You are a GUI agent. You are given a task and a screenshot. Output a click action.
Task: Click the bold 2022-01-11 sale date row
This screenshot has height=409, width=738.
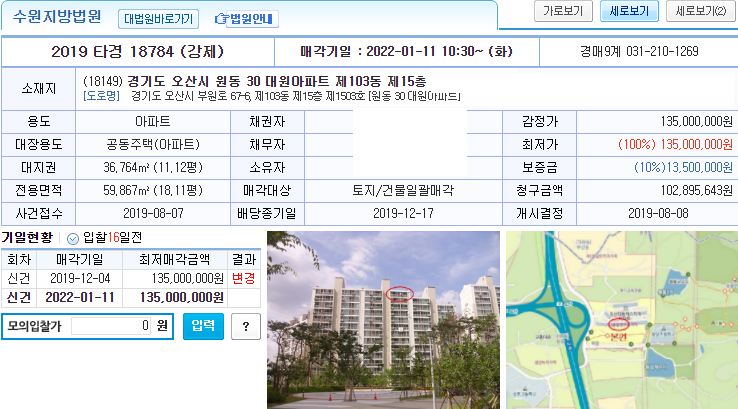coord(131,297)
